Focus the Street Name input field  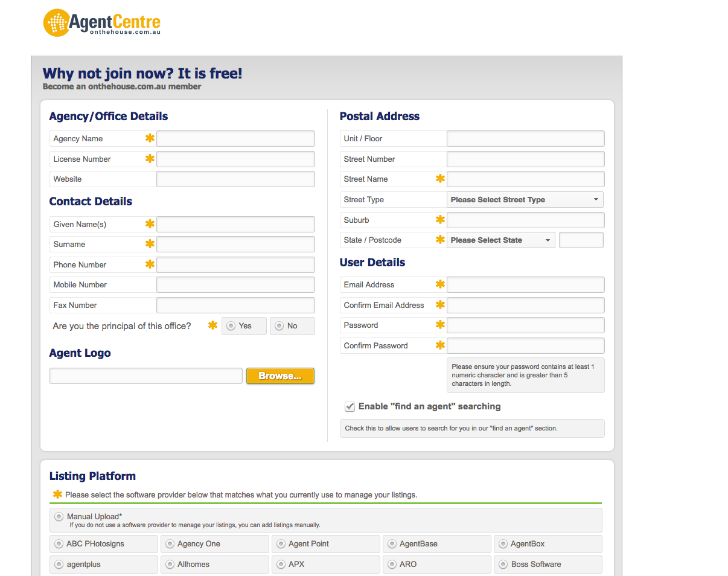click(526, 179)
